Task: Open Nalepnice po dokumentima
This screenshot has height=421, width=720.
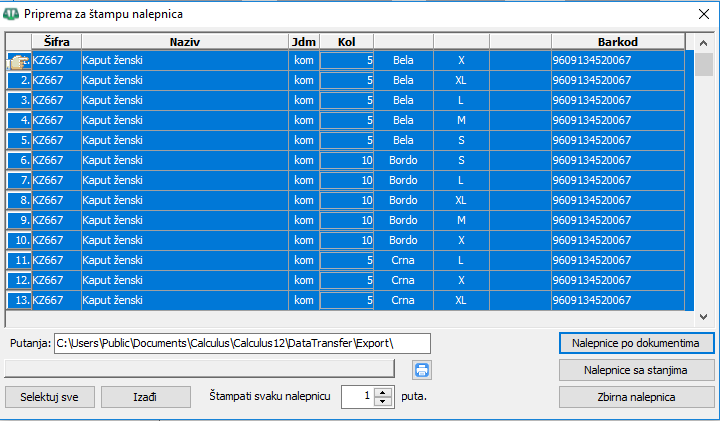Action: tap(636, 343)
